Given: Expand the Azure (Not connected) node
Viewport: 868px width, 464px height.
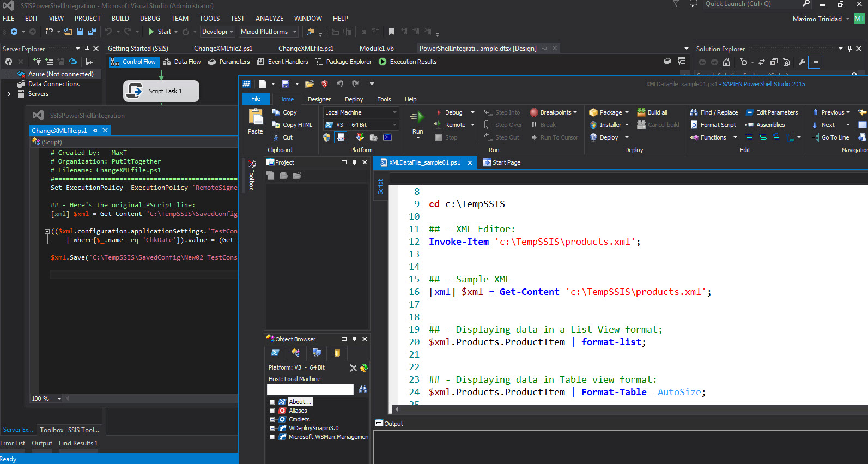Looking at the screenshot, I should tap(9, 74).
